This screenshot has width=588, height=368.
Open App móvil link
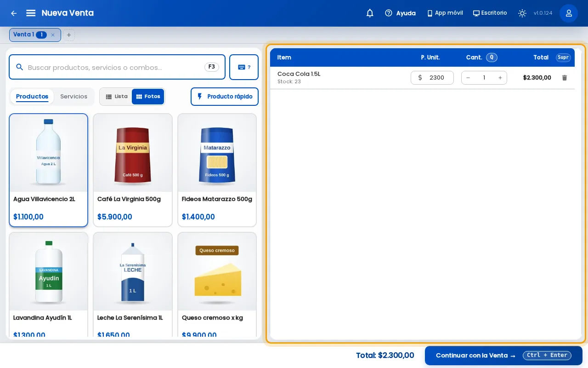click(445, 13)
